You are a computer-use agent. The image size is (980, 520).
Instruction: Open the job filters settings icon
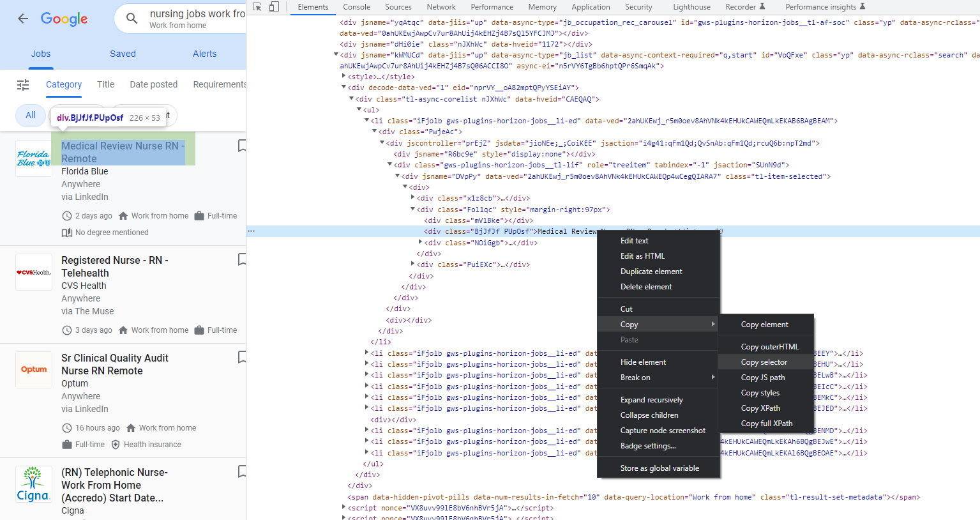coord(23,84)
